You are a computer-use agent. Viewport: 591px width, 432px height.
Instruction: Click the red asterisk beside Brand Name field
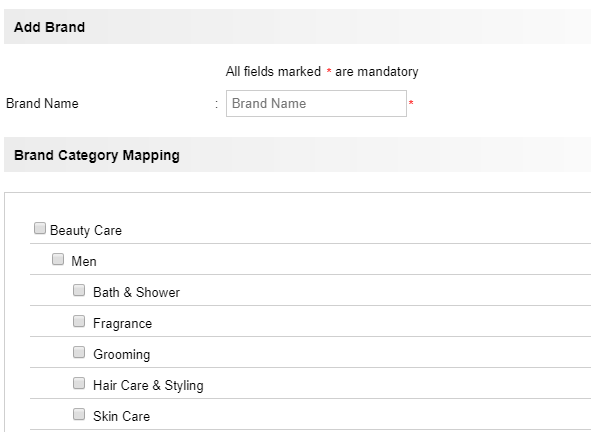(411, 103)
